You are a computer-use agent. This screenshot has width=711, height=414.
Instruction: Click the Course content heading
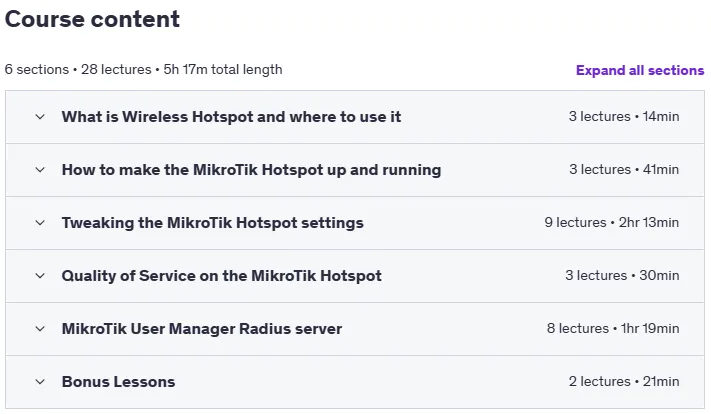point(92,19)
